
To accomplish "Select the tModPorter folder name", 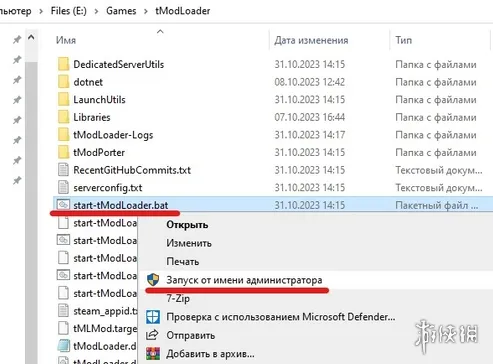I will pos(99,152).
